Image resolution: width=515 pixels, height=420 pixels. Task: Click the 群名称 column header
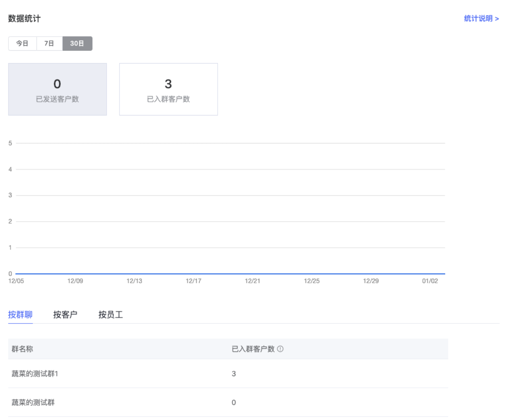(23, 349)
